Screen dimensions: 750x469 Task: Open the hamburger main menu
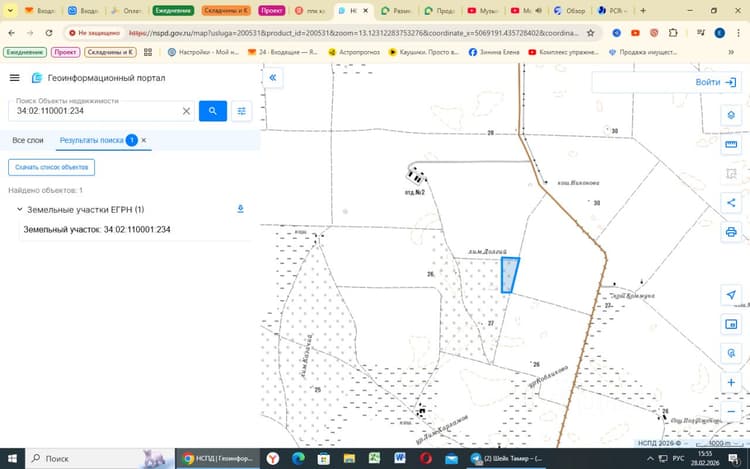click(x=14, y=77)
